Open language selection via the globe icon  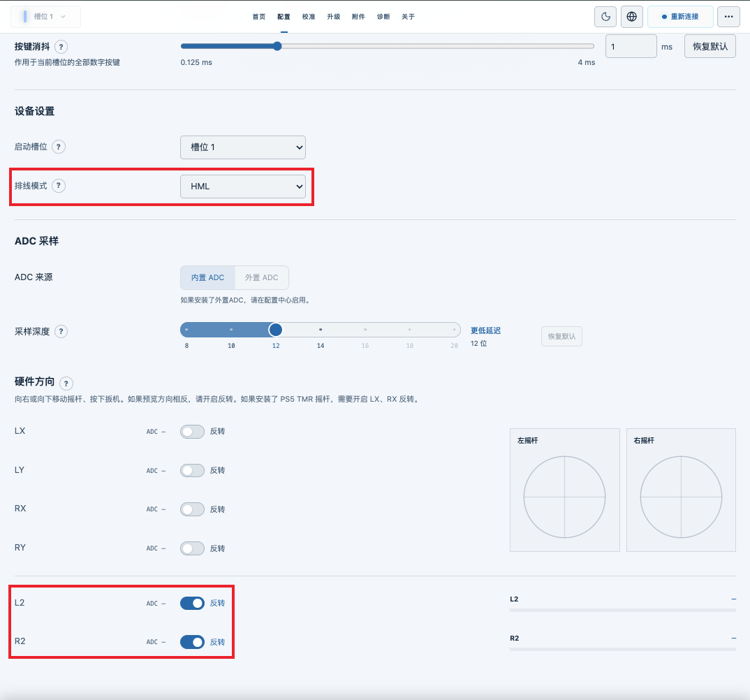632,17
